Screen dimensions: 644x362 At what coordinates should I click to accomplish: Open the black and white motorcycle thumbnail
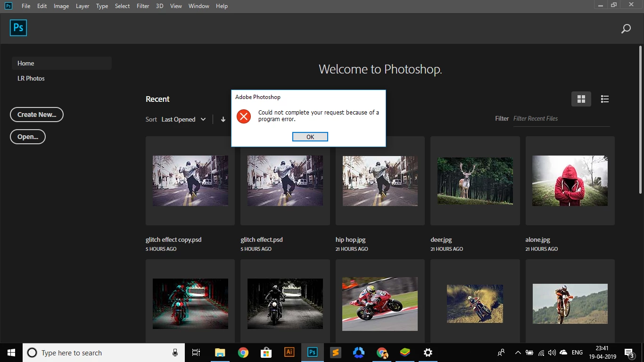[x=285, y=304]
